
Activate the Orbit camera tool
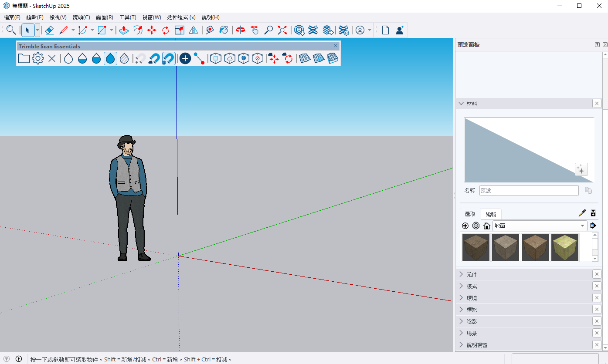241,30
